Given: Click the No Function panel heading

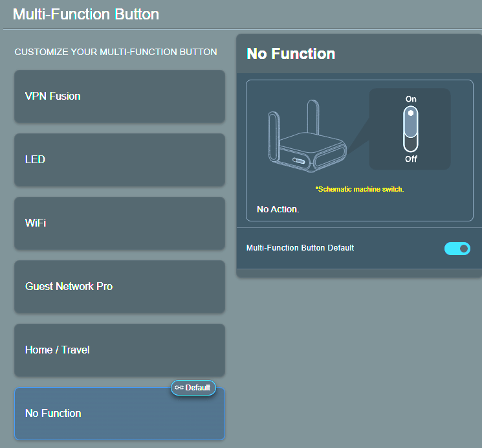Looking at the screenshot, I should click(x=291, y=54).
